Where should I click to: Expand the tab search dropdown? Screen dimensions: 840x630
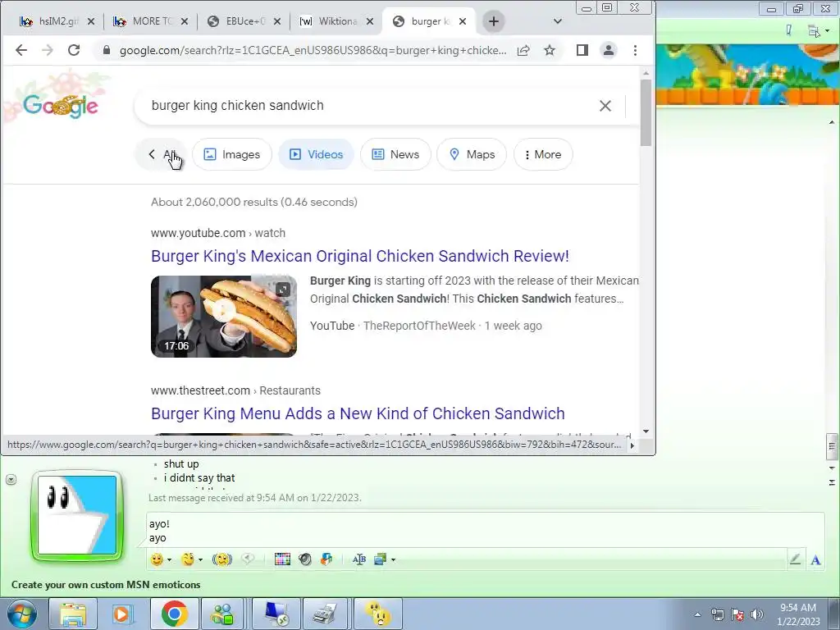[557, 21]
